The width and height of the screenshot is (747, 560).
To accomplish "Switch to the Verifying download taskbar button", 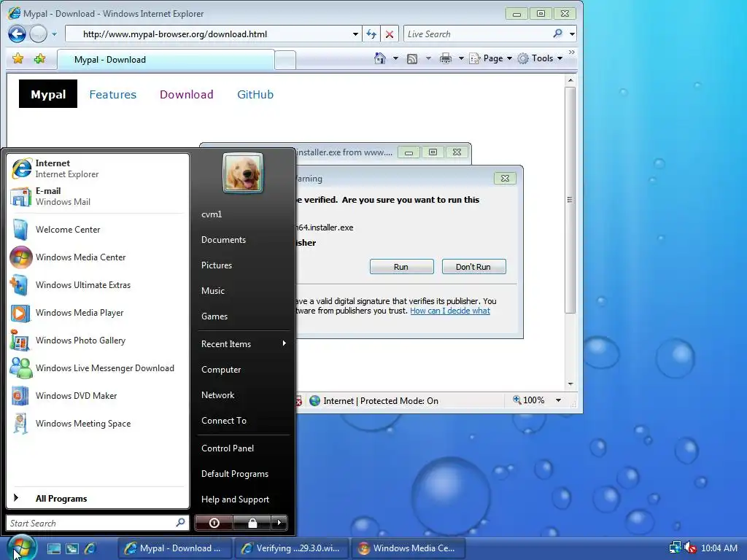I will click(292, 548).
